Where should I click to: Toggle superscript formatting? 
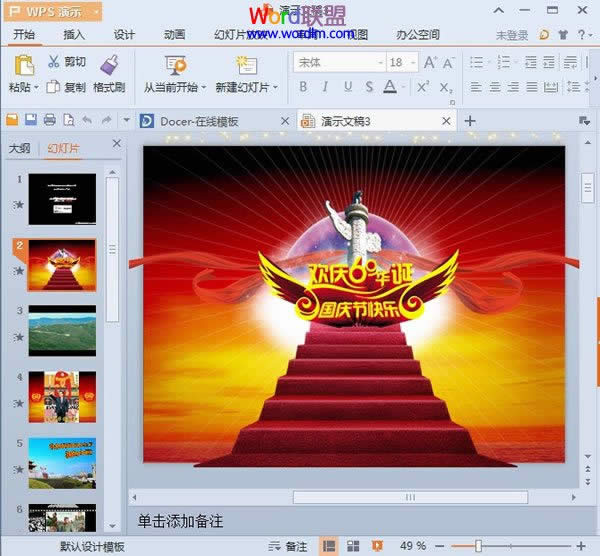423,87
